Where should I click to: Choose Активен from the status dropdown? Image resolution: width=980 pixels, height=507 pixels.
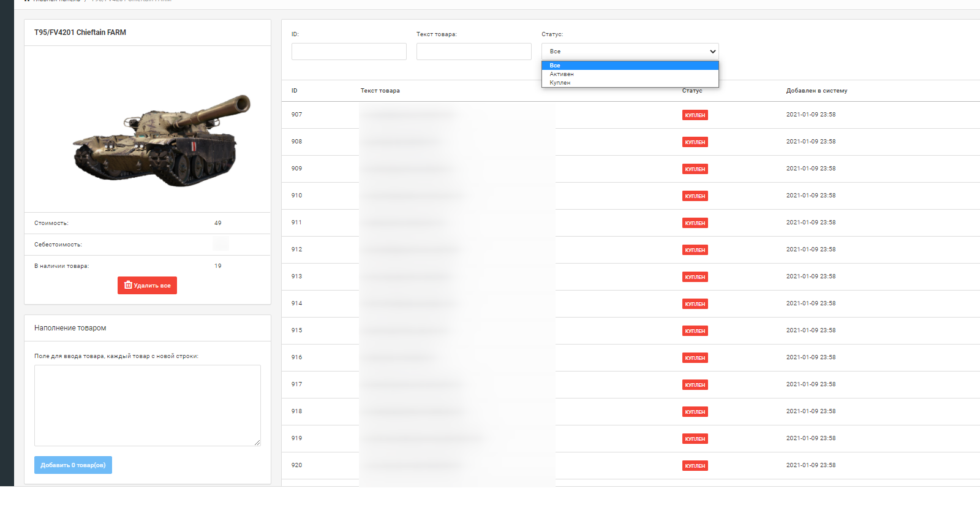[x=562, y=74]
